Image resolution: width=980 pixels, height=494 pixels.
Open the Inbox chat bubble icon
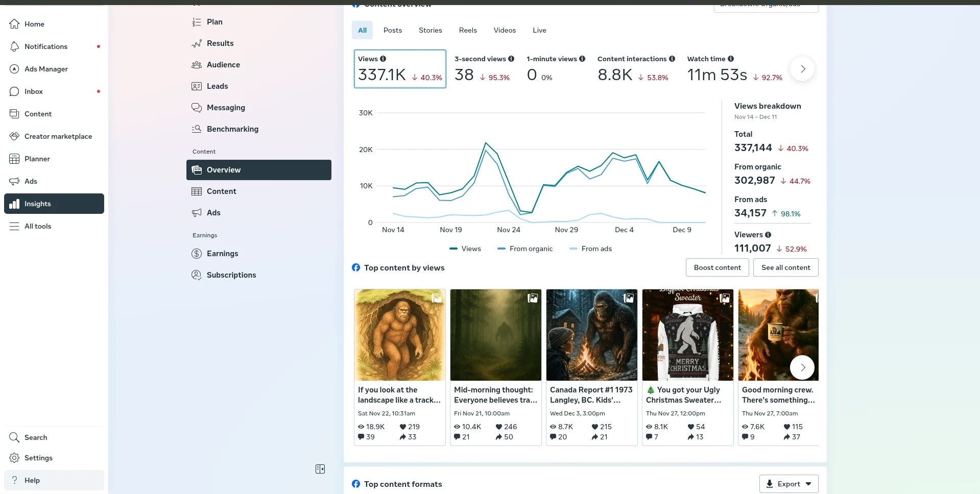(14, 91)
